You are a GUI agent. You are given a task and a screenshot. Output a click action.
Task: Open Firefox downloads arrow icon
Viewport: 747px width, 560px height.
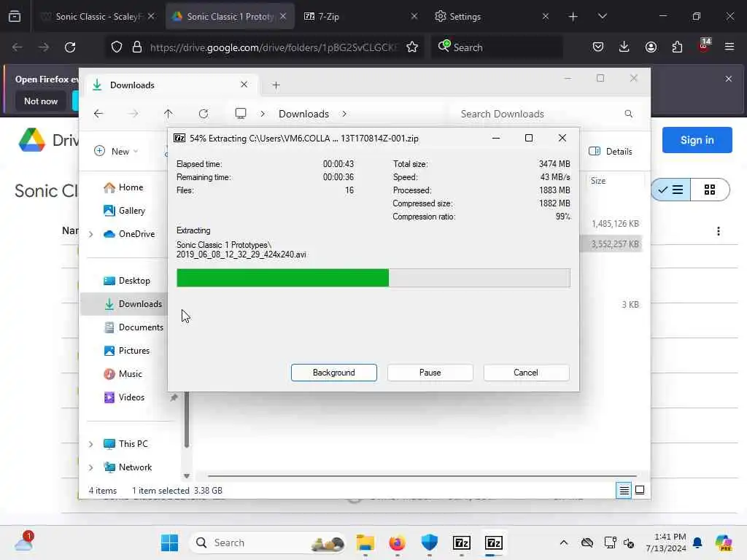point(624,47)
